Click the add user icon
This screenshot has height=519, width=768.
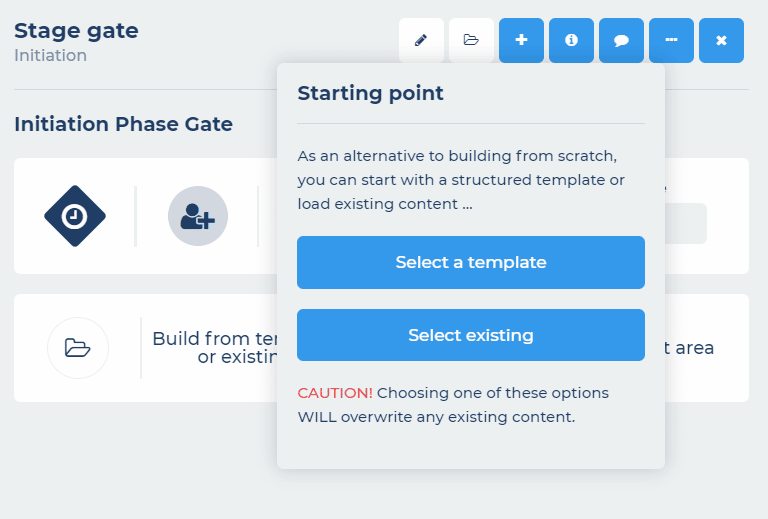tap(198, 216)
